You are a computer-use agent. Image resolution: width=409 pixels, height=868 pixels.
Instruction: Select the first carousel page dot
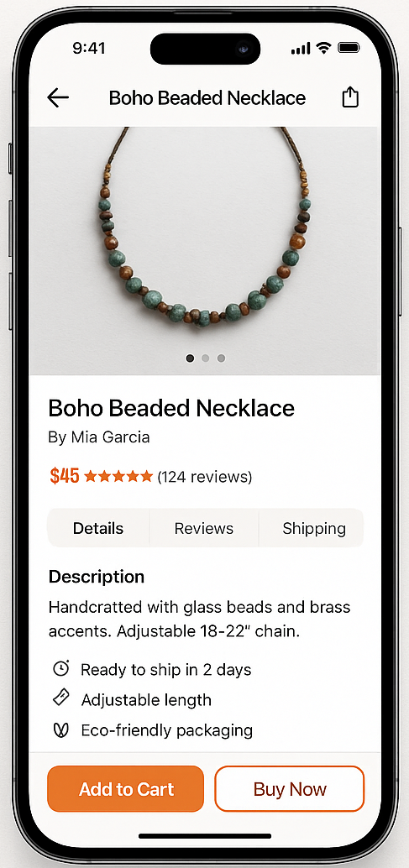click(190, 358)
